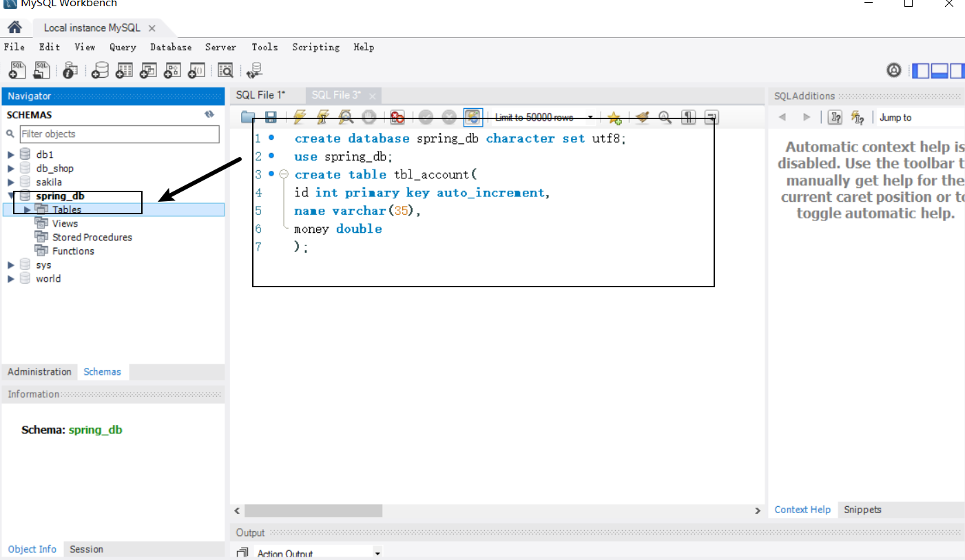The width and height of the screenshot is (965, 560).
Task: Get context help for caret position
Action: click(835, 117)
